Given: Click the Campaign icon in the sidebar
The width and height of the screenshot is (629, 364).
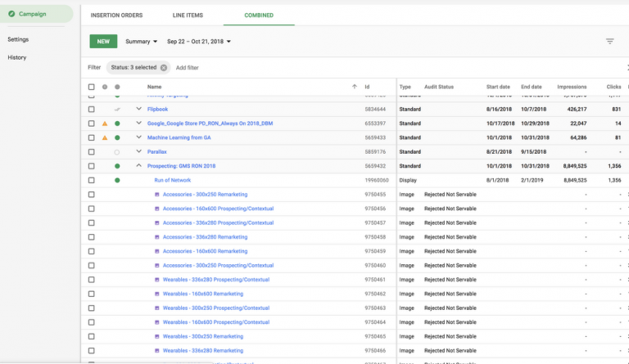Looking at the screenshot, I should 11,14.
